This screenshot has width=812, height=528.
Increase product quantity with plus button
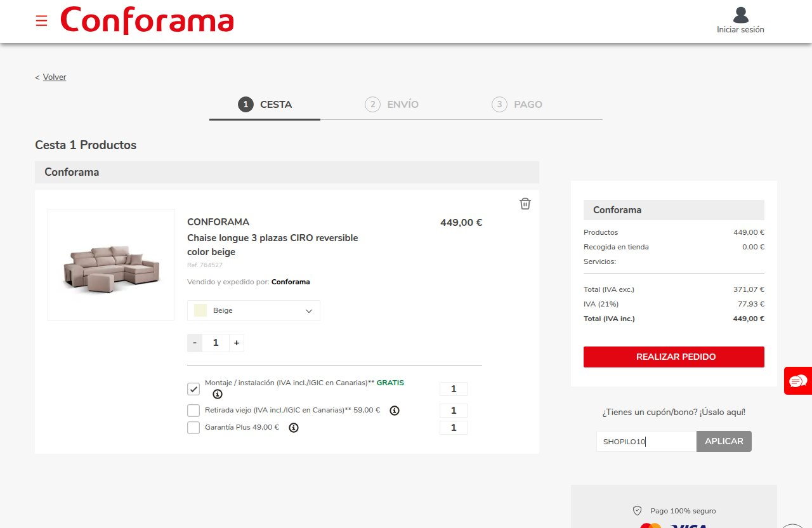237,343
